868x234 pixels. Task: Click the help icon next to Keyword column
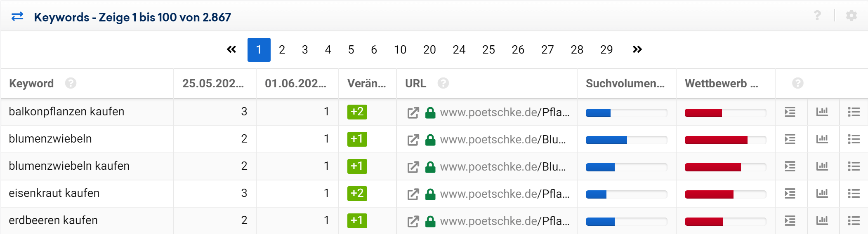[71, 83]
